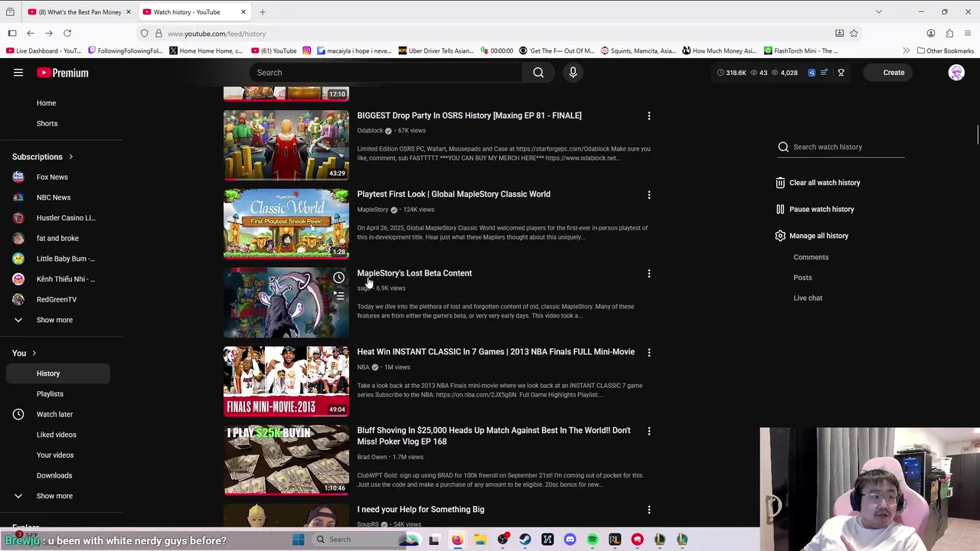Expand the You section chevron

pos(34,354)
